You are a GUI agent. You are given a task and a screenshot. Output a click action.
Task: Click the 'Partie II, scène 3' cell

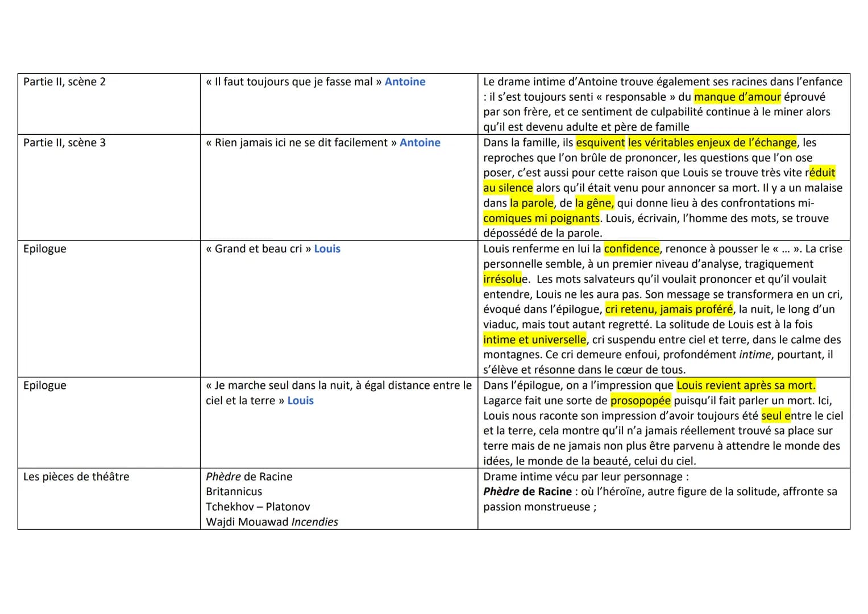109,188
